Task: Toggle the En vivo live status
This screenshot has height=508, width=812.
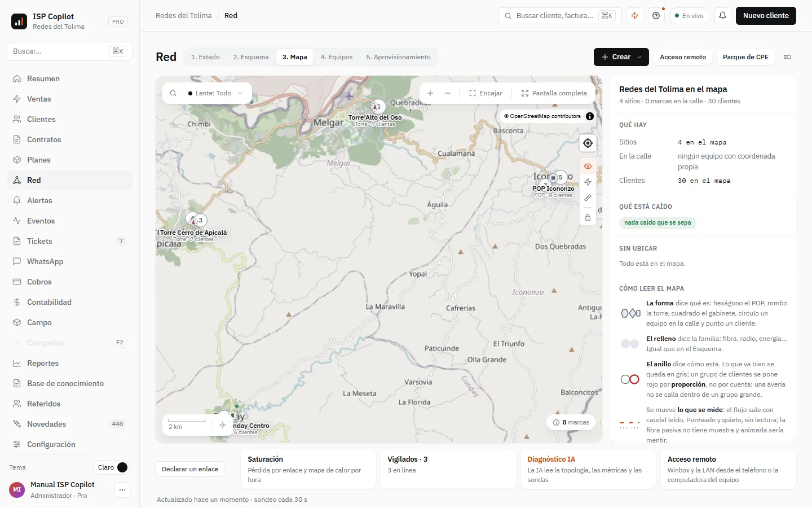Action: (x=690, y=16)
